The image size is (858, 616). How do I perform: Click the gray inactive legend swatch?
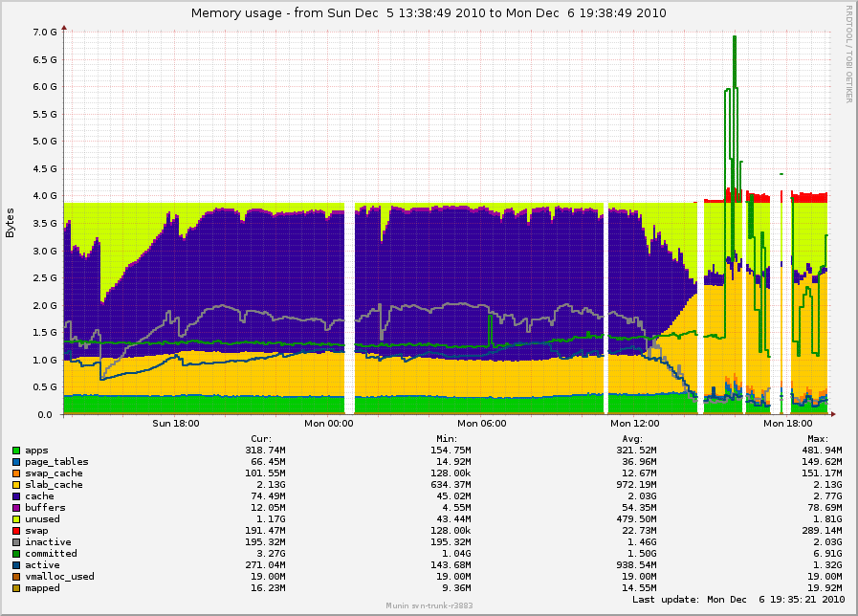coord(16,542)
